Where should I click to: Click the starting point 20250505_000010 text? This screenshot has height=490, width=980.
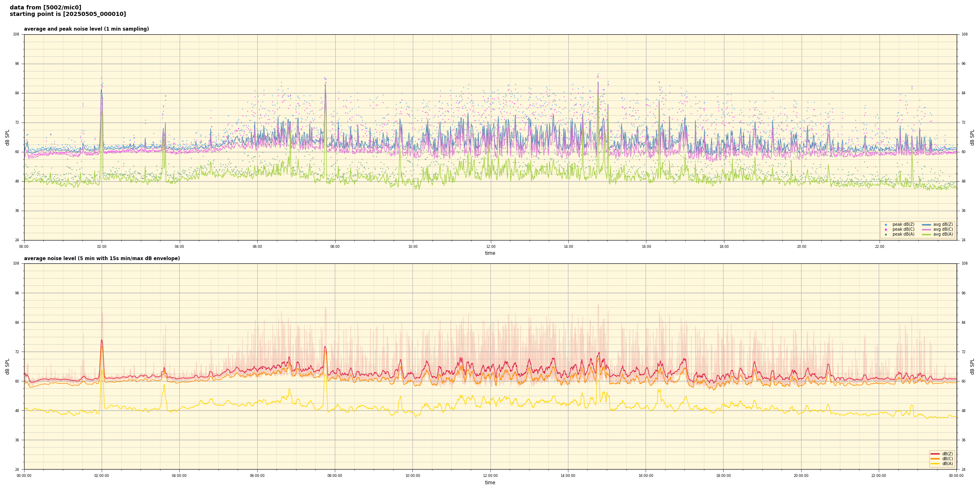68,14
